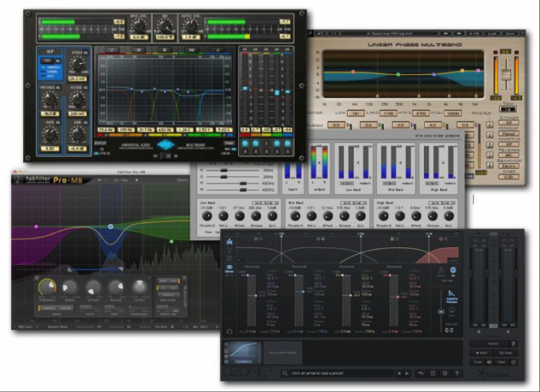Adjust Waves master output fader
Viewport: 540px width, 392px height.
(506, 74)
